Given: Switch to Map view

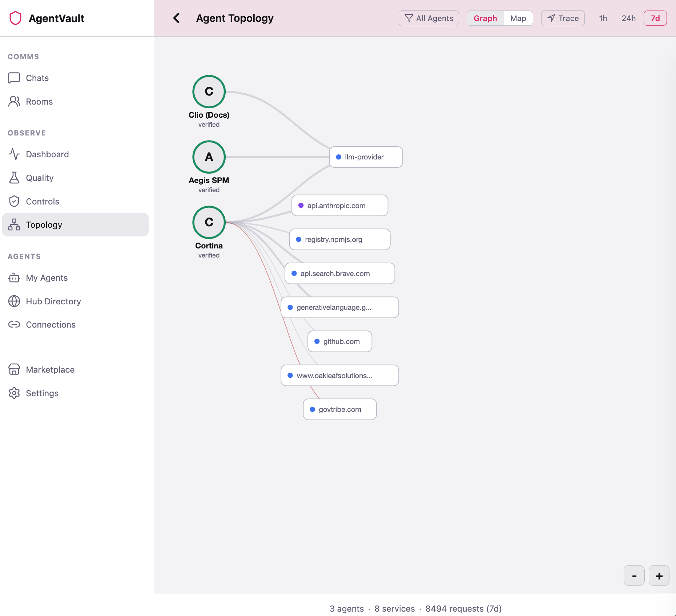Looking at the screenshot, I should 518,18.
